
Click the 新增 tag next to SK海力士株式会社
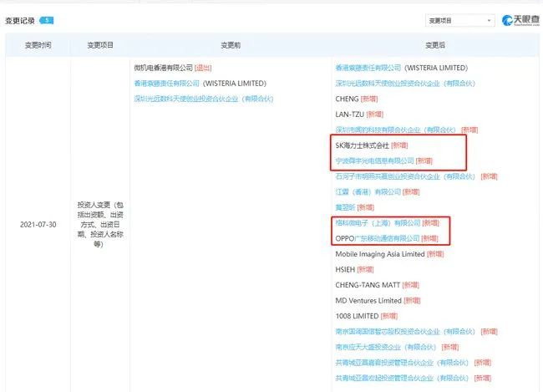[399, 145]
